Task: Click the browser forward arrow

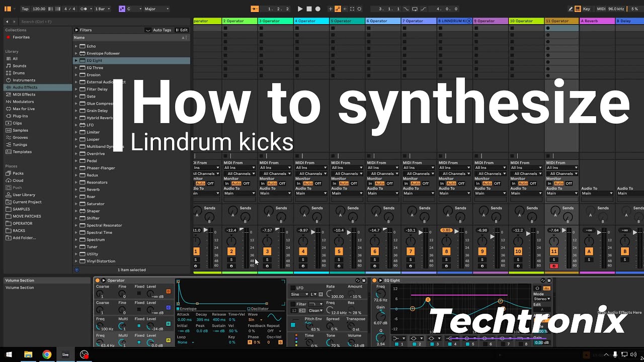Action: pyautogui.click(x=14, y=22)
